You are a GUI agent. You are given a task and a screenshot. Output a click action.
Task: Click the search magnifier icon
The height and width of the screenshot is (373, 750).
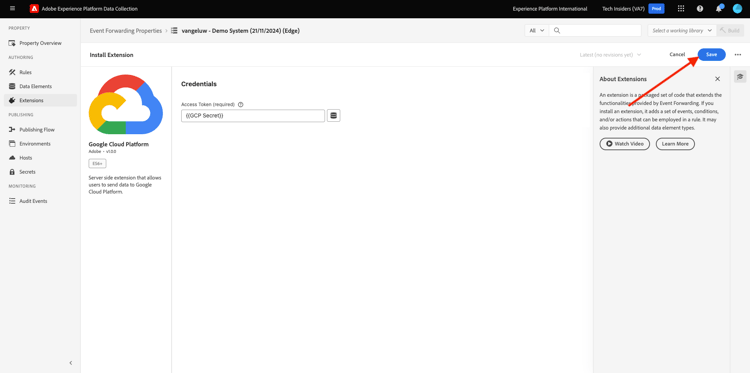[557, 31]
